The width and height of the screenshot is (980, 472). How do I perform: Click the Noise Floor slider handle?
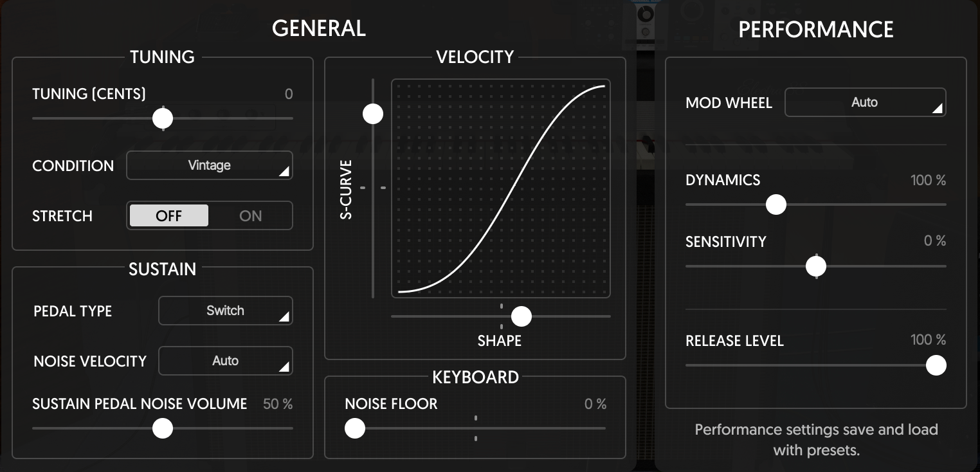pos(355,428)
